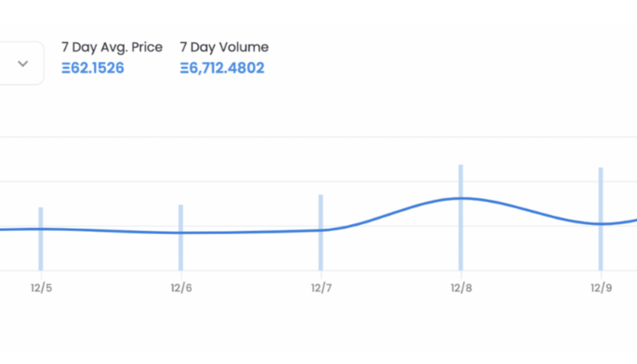Click the 7 Day Avg. Price label
The width and height of the screenshot is (637, 364).
(112, 47)
